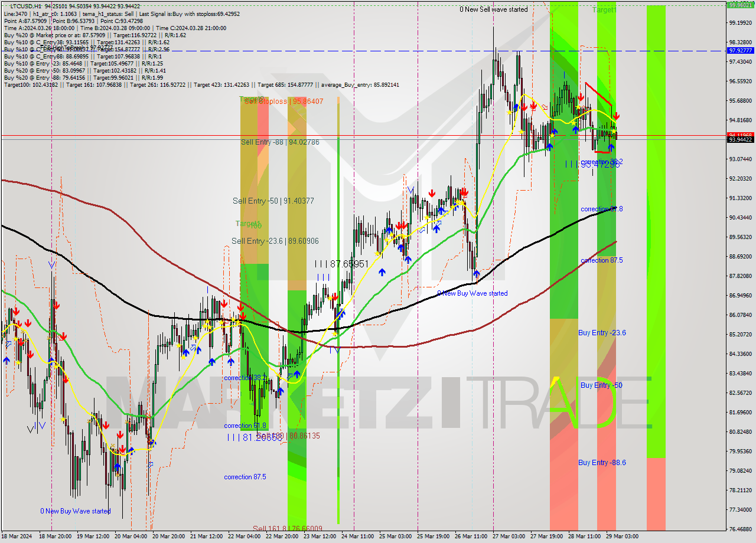Click 'Buy %10 @ C_Entry38: 93.11565' line

tap(86, 42)
